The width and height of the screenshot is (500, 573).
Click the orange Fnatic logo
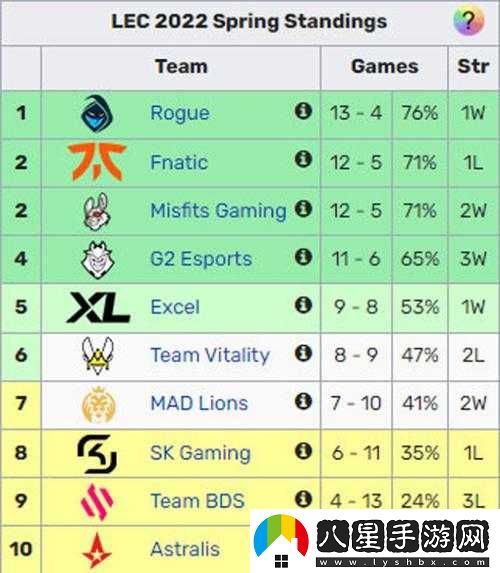pyautogui.click(x=97, y=162)
